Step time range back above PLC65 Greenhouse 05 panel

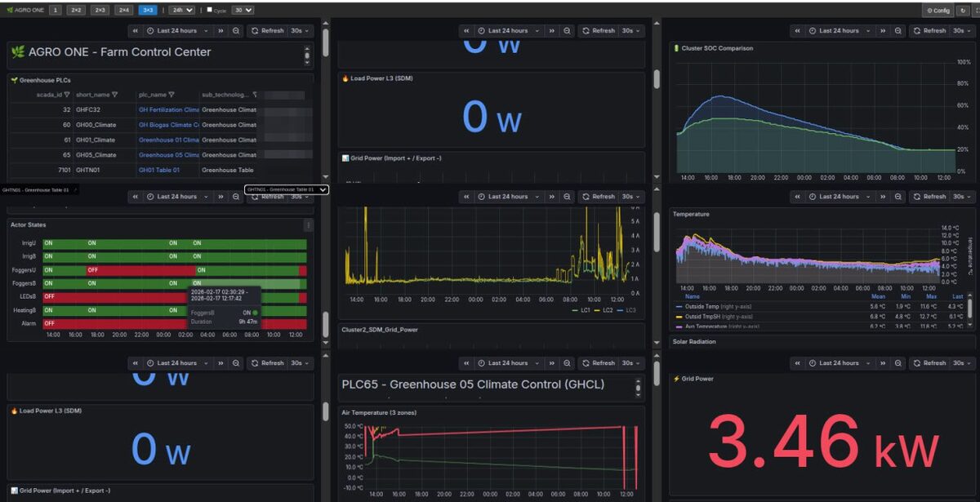point(465,363)
